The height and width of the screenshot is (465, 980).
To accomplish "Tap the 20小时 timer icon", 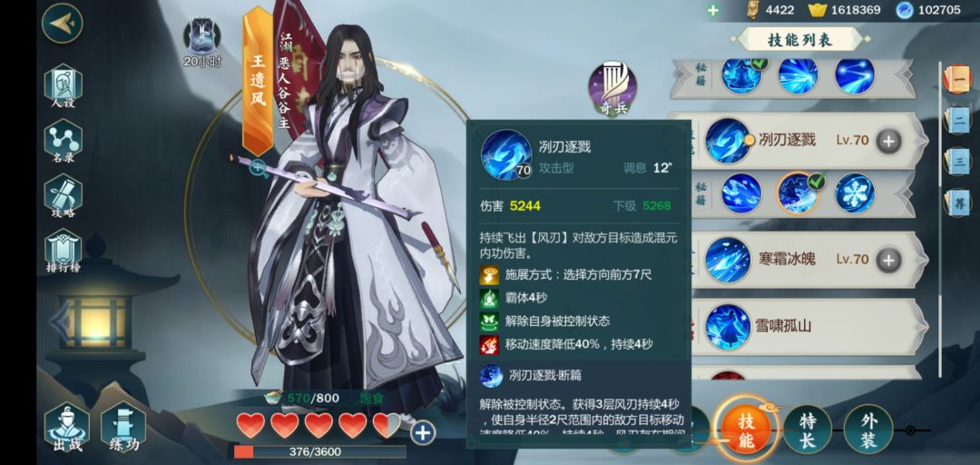I will (201, 43).
